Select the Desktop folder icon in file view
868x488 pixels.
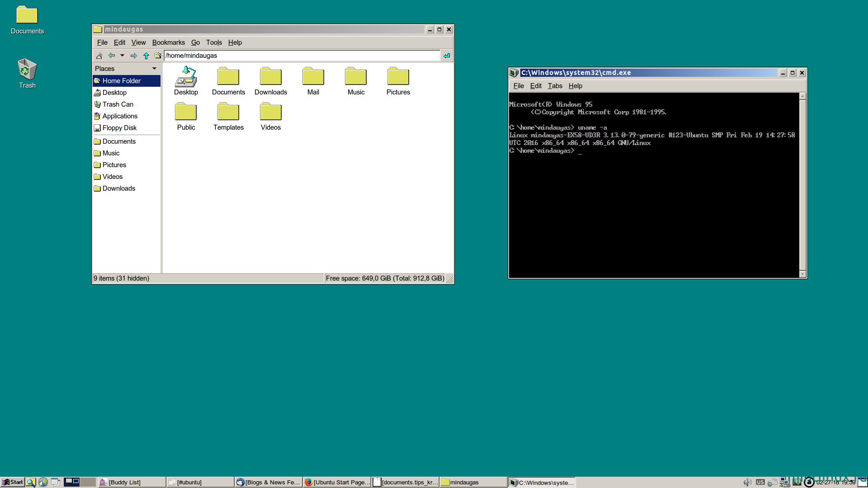(186, 81)
